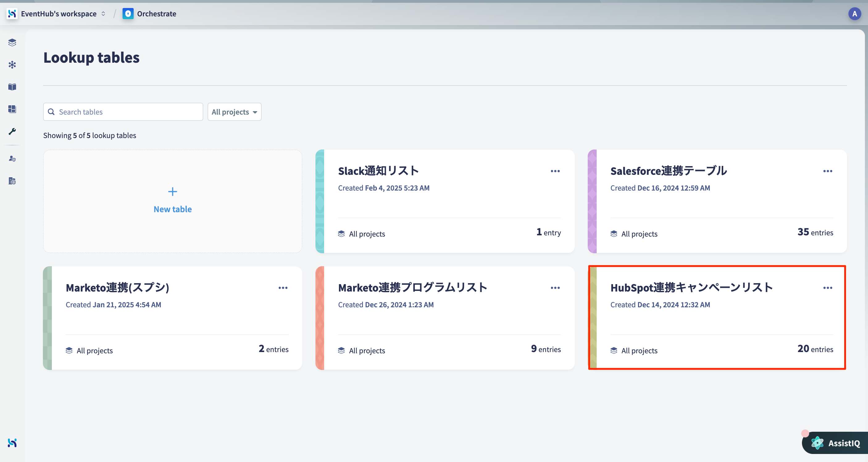Viewport: 868px width, 462px height.
Task: Open the Marketo連携(スプシ) table title
Action: click(117, 288)
